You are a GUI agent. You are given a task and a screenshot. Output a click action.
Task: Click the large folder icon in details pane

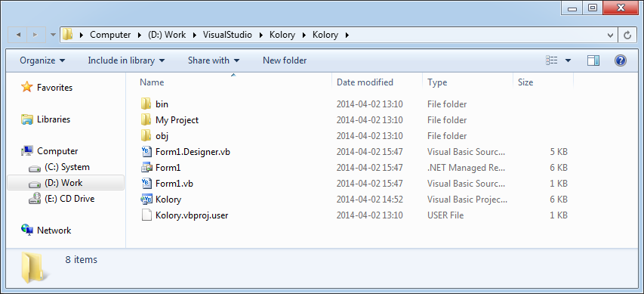pos(36,268)
